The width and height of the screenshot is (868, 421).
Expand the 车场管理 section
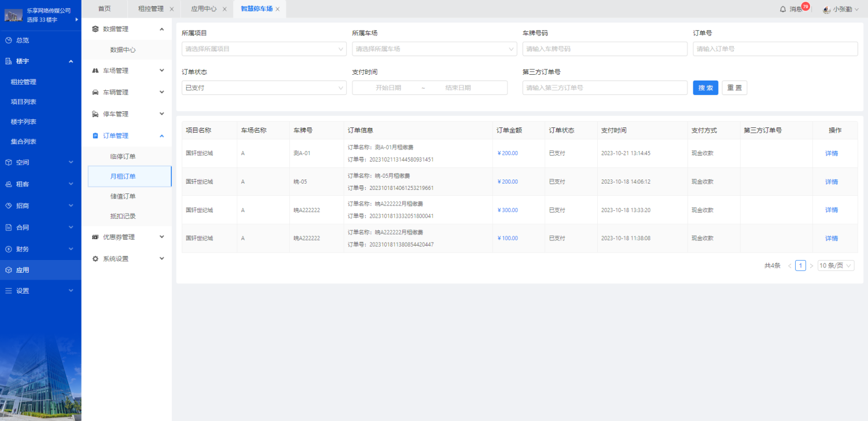pos(161,71)
